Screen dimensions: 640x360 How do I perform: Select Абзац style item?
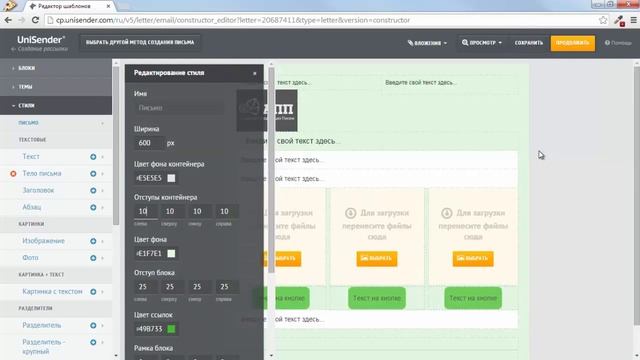32,207
